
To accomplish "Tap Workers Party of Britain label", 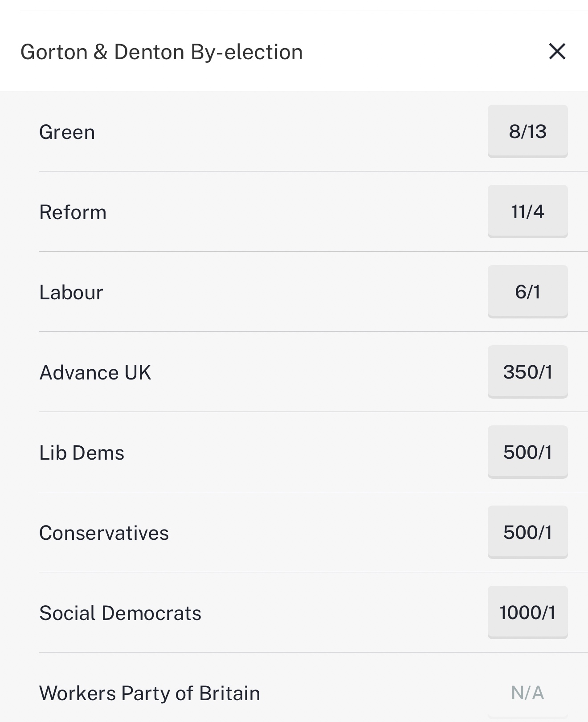I will (x=150, y=693).
